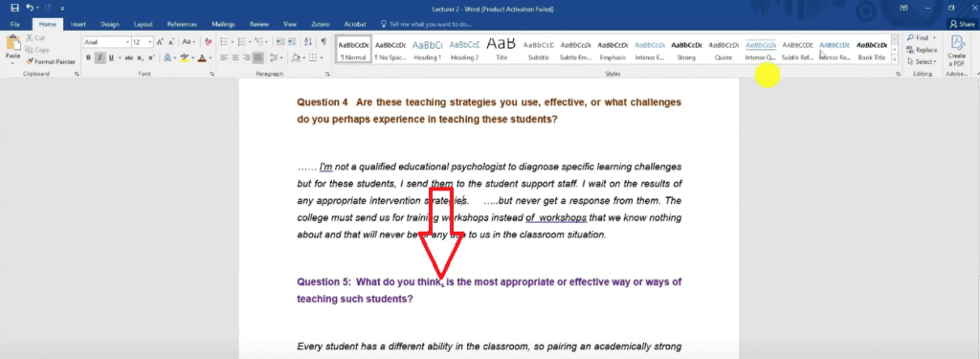Click the Undo arrow icon
The height and width of the screenshot is (359, 980).
(x=30, y=8)
